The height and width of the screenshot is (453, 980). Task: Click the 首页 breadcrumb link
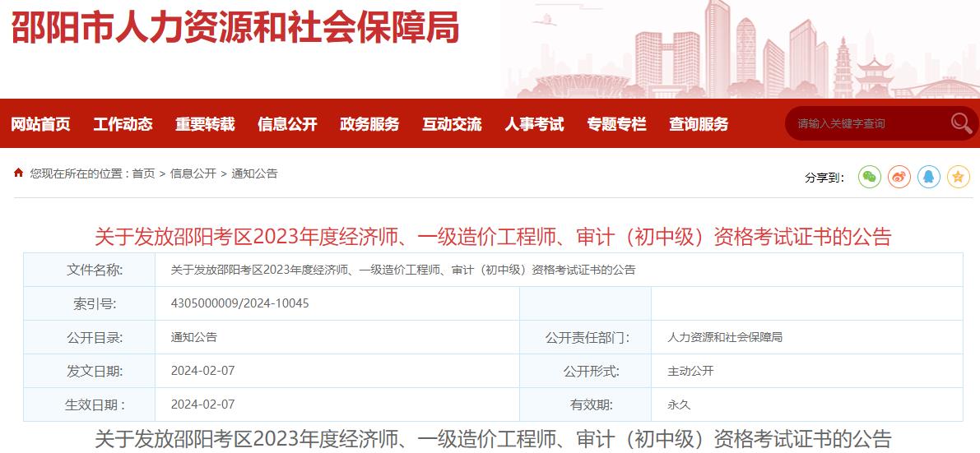(143, 173)
